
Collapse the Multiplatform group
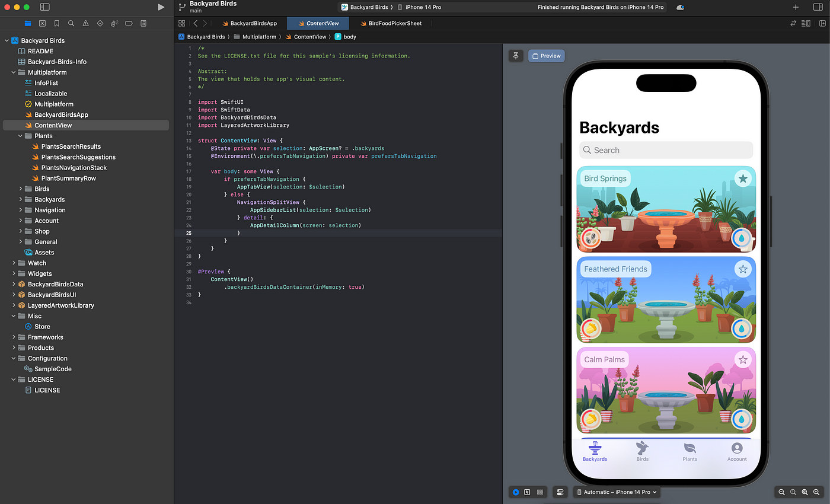tap(14, 72)
